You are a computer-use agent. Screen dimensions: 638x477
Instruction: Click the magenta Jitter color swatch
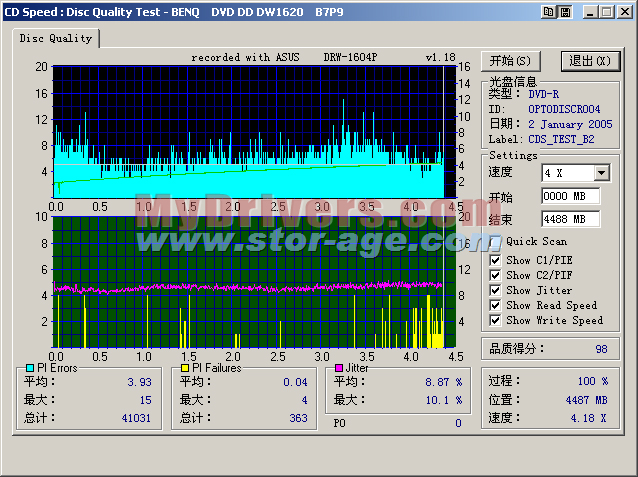click(x=339, y=368)
